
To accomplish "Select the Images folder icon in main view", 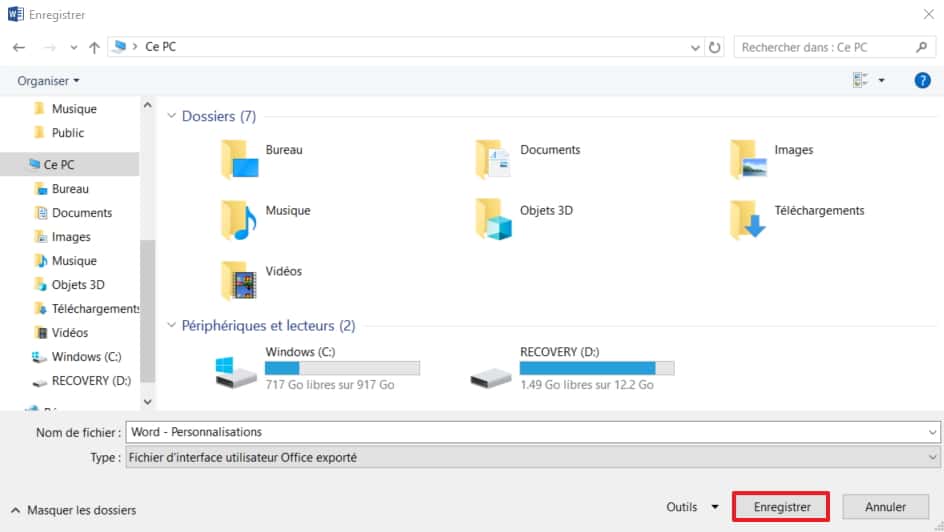I will tap(748, 159).
